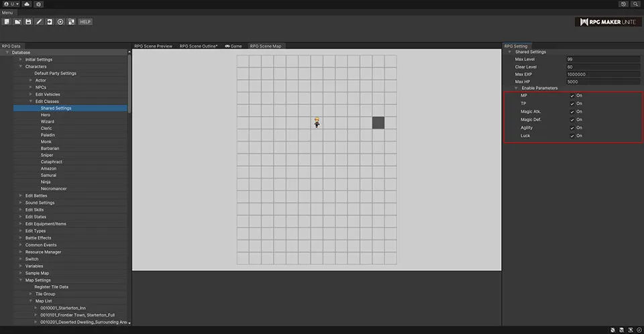This screenshot has height=334, width=644.
Task: Select the pencil edit tool icon
Action: tap(39, 21)
